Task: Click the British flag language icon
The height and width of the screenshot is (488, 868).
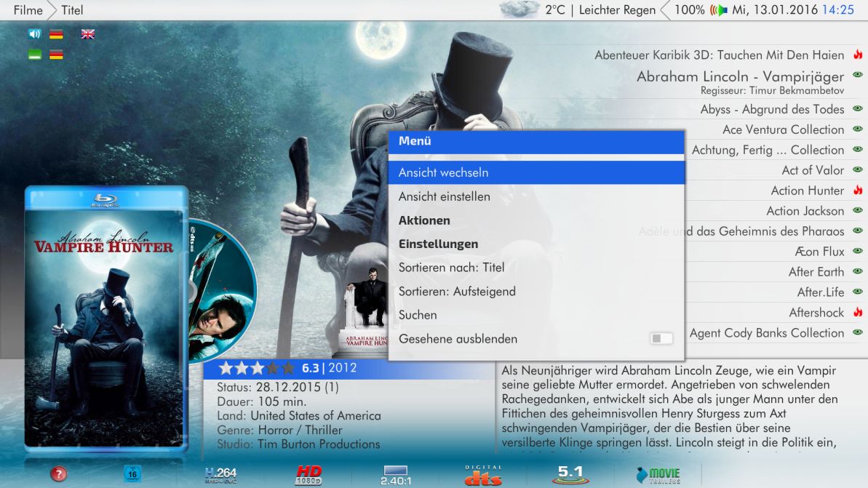Action: coord(88,34)
